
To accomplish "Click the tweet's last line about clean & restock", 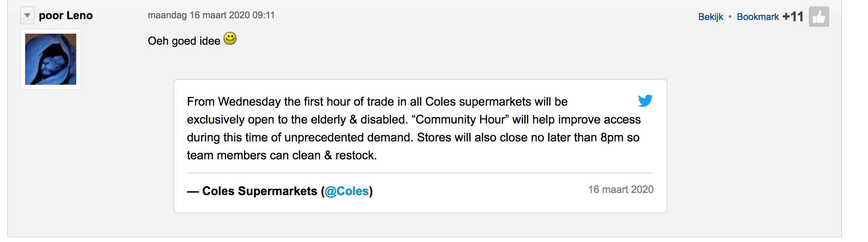I will (282, 156).
